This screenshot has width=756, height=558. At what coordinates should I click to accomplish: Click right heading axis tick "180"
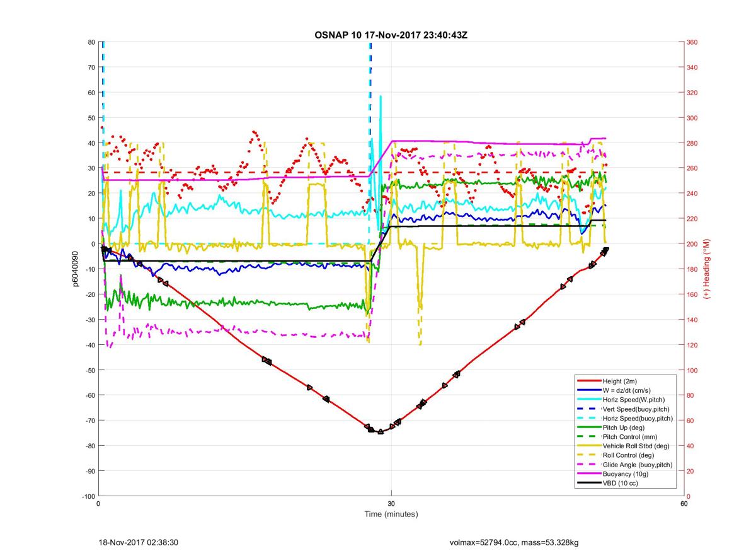[692, 269]
